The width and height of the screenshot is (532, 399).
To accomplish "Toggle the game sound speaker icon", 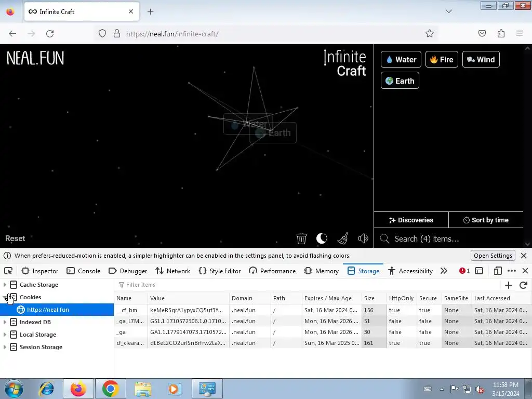I will pyautogui.click(x=363, y=238).
